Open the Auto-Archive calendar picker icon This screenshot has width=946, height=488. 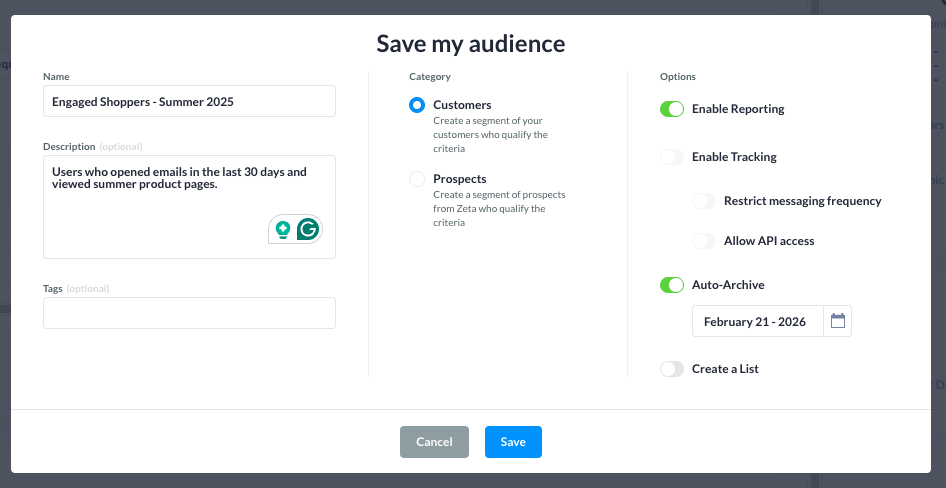838,321
